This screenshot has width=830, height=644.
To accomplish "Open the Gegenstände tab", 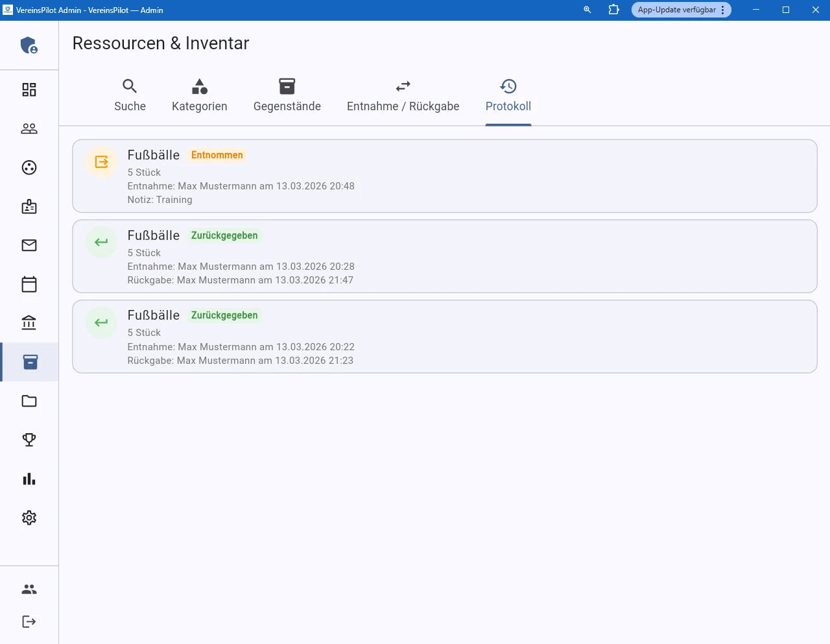I will [287, 95].
